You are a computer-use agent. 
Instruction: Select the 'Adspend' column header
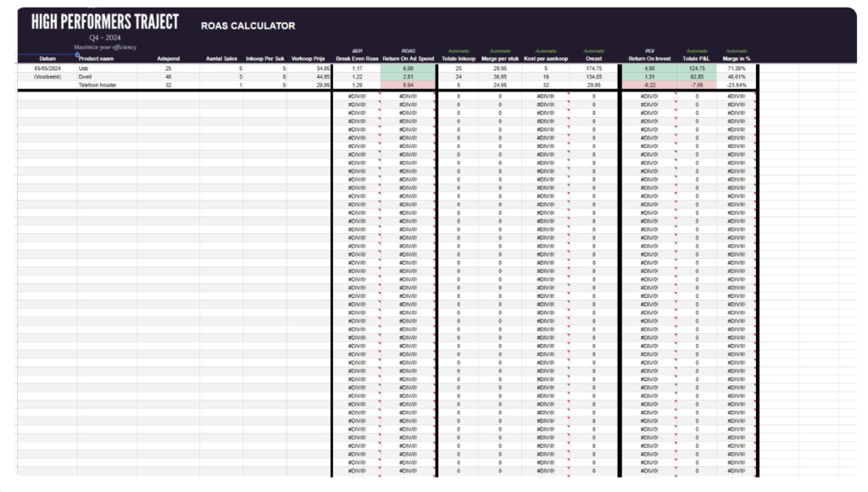pos(169,58)
